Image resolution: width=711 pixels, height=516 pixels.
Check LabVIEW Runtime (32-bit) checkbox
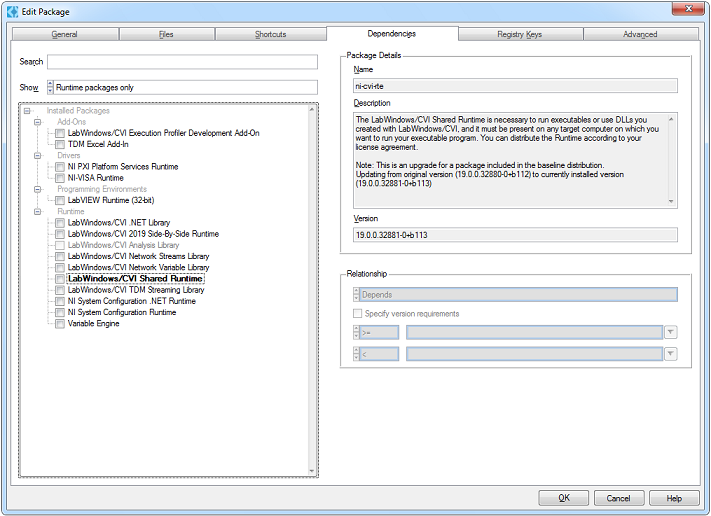(60, 200)
